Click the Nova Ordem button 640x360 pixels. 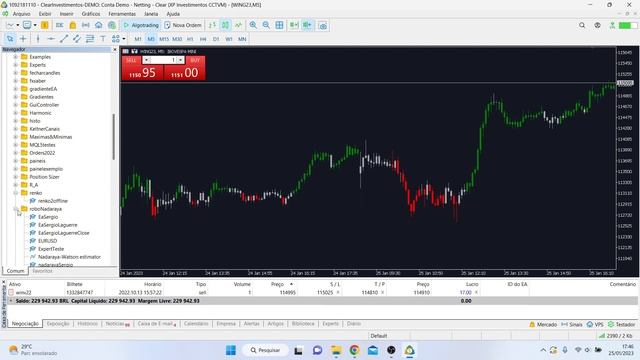(x=183, y=25)
